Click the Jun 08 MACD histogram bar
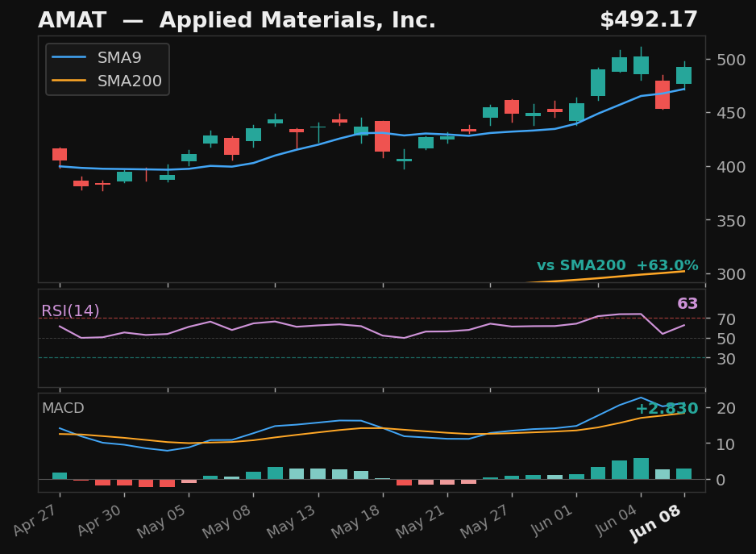Viewport: 756px width, 554px height. point(684,474)
